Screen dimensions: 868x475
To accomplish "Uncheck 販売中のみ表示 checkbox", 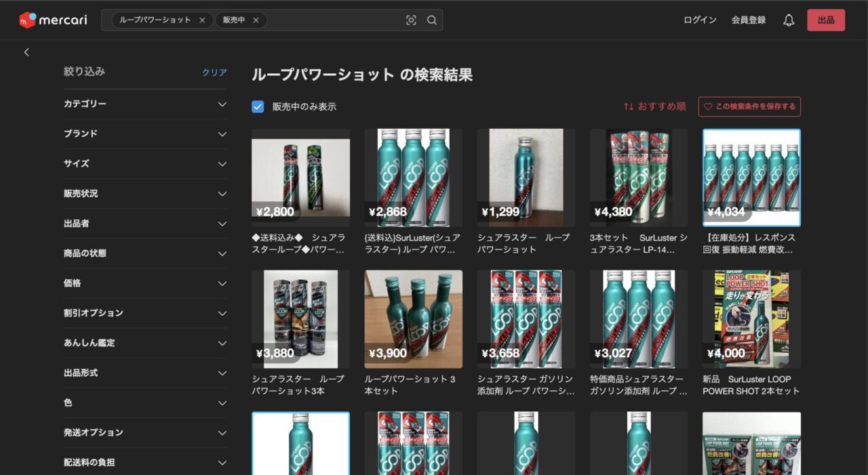I will 258,106.
